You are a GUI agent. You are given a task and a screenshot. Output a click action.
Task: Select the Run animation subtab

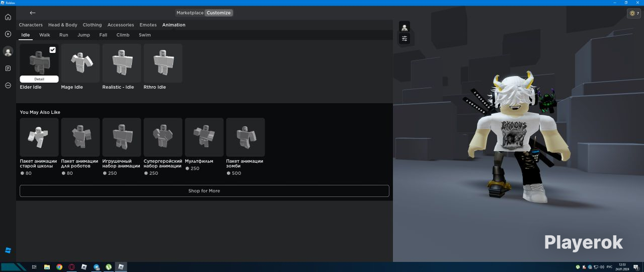pos(64,35)
